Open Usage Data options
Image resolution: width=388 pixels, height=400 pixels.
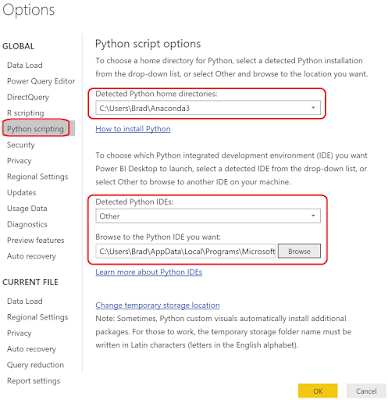point(27,209)
